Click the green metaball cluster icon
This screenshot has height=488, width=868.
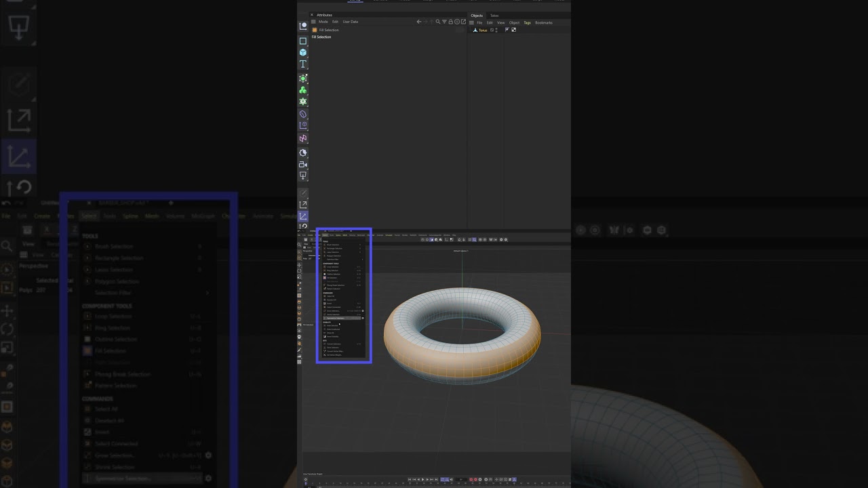click(x=303, y=90)
